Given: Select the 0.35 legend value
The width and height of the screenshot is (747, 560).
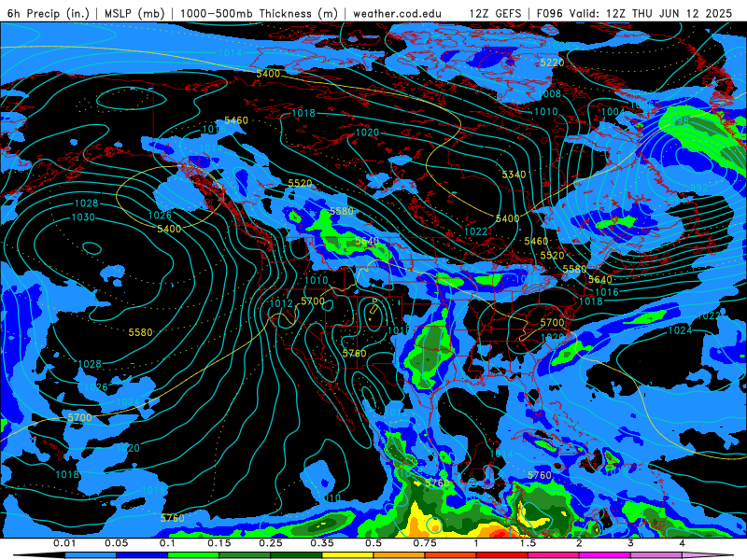Looking at the screenshot, I should (x=322, y=543).
